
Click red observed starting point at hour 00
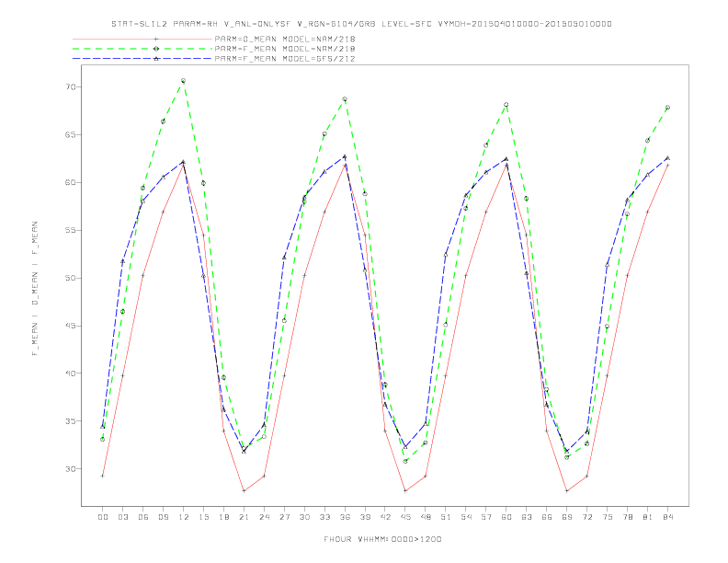103,476
